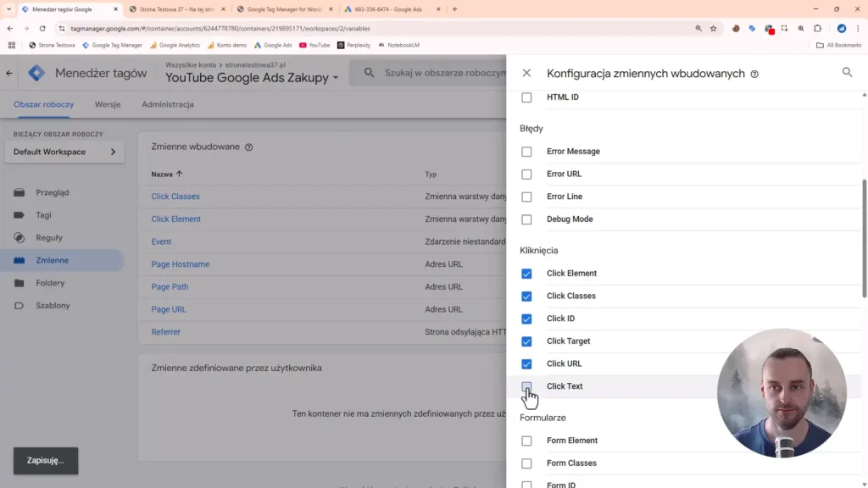Switch to Wersje tab
Image resolution: width=868 pixels, height=488 pixels.
pyautogui.click(x=108, y=104)
